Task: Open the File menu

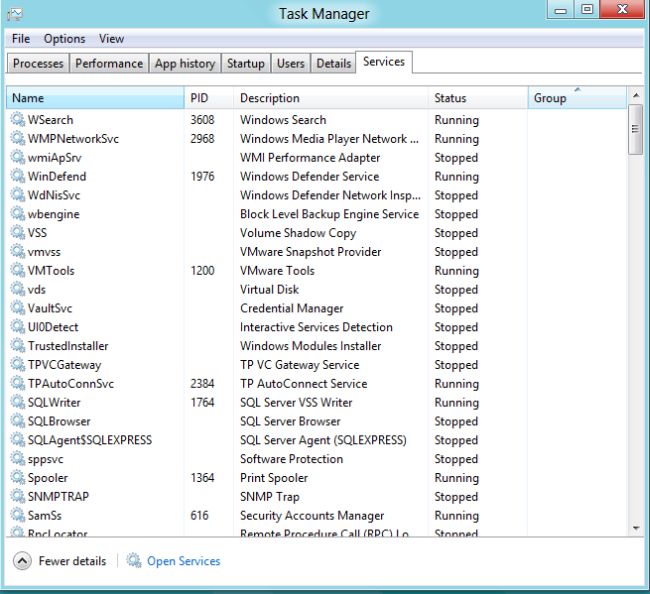Action: 21,39
